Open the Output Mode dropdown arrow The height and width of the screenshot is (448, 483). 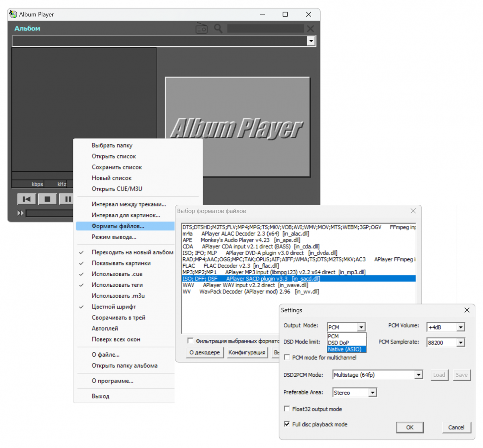[x=361, y=327]
